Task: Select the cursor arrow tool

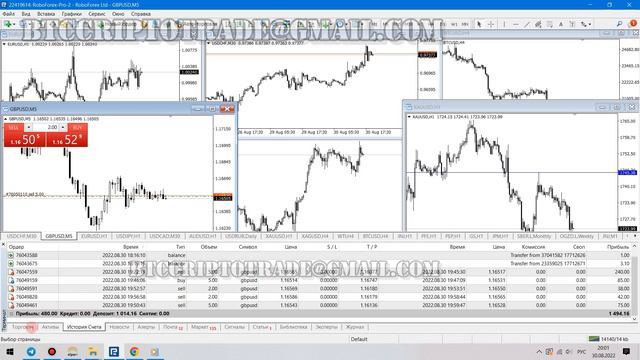Action: pos(479,24)
